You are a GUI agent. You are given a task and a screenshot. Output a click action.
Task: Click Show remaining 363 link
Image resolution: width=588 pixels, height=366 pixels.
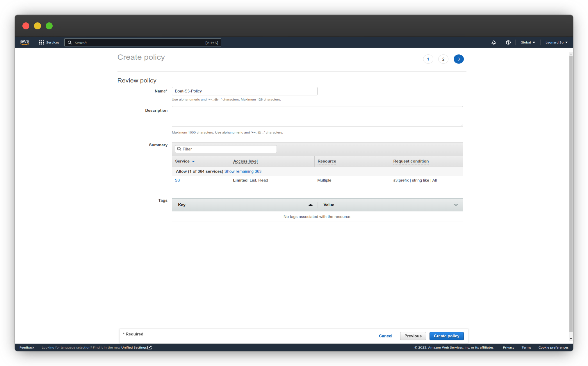(243, 171)
